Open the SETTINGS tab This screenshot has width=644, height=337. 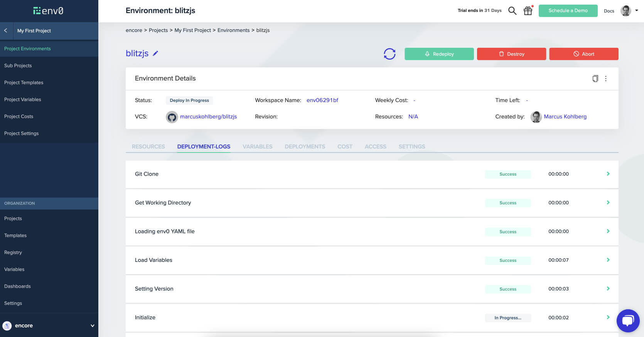[411, 147]
